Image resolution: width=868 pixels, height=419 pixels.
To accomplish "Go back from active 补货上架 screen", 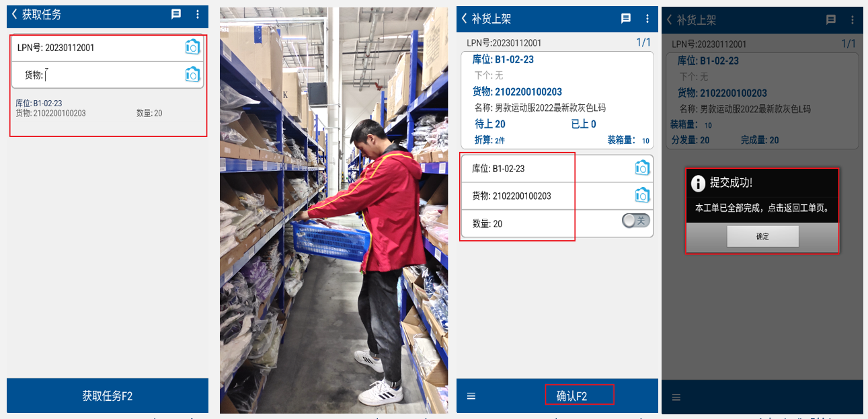I will point(464,19).
